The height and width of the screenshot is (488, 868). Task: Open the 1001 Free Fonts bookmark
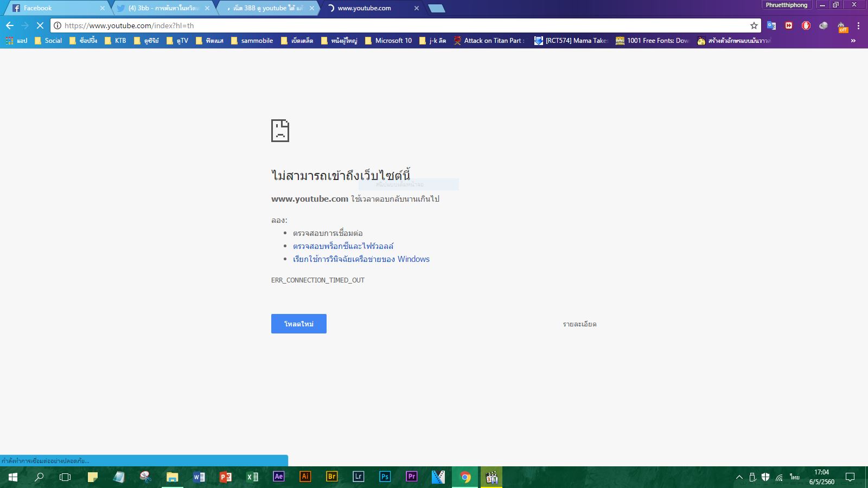coord(653,41)
